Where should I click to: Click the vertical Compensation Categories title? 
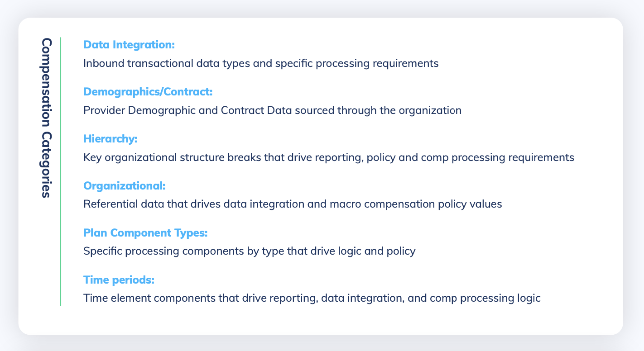click(46, 118)
